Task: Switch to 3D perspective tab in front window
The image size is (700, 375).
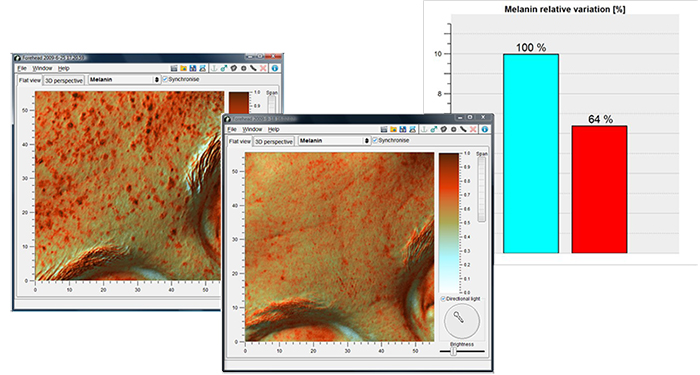Action: point(274,142)
